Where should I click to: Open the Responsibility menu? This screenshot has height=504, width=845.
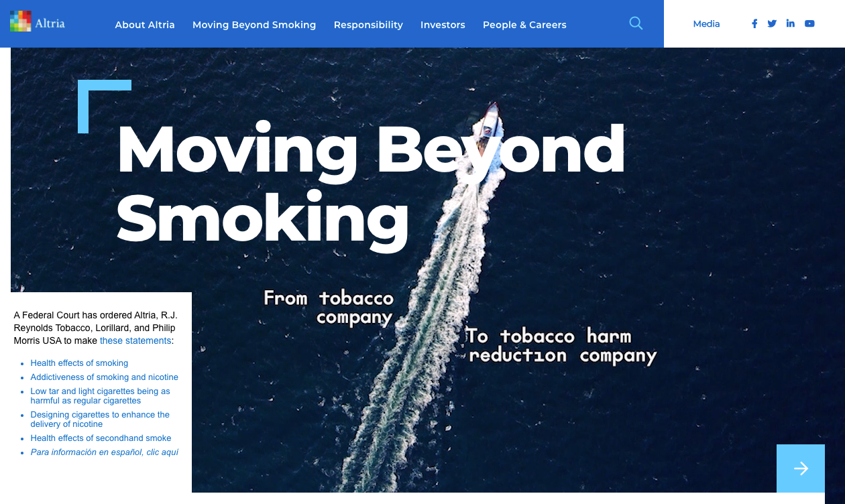tap(368, 25)
